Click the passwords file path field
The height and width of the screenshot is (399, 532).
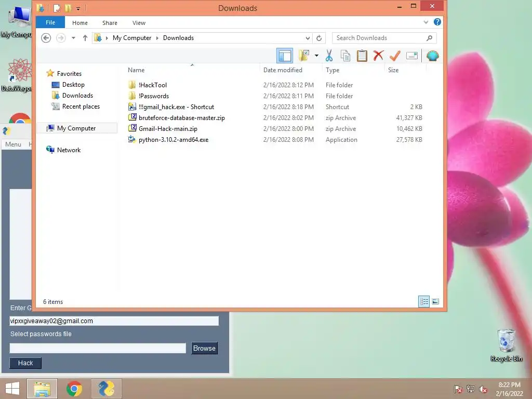[x=98, y=348]
